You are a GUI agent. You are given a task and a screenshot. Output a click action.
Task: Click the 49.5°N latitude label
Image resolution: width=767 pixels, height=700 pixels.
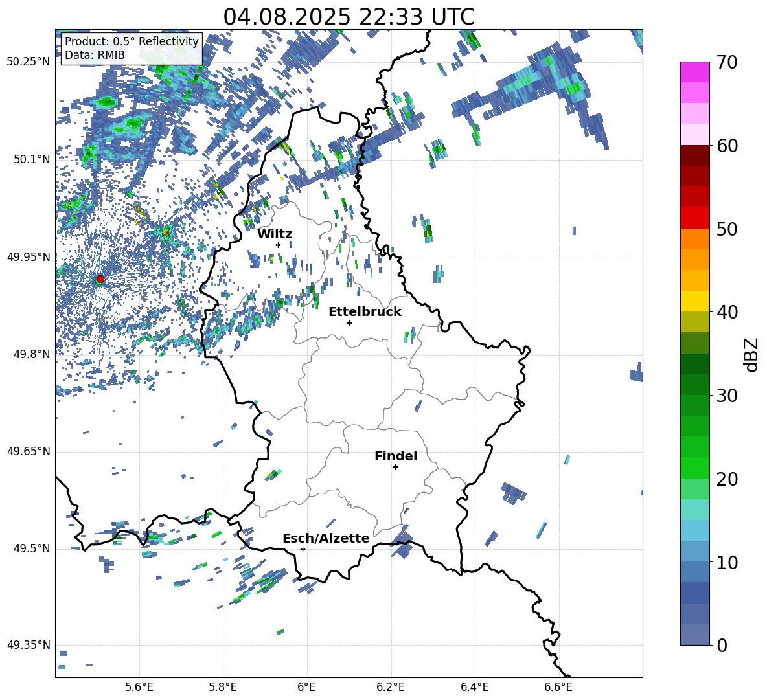(x=31, y=548)
